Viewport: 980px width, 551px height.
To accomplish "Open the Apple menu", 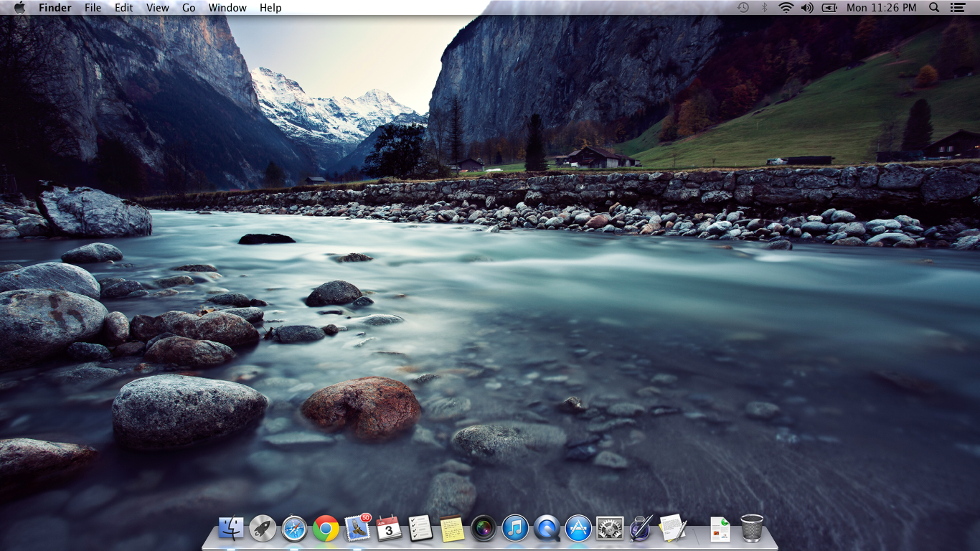I will coord(19,7).
